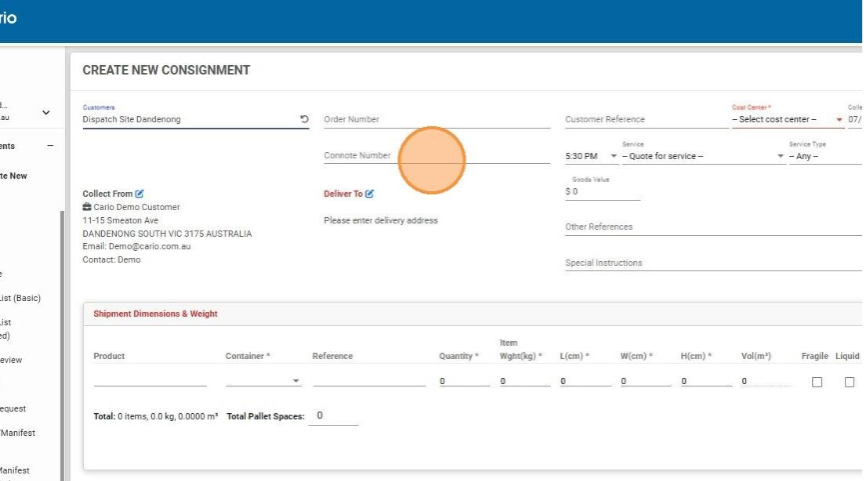The width and height of the screenshot is (864, 481).
Task: Click the Goods Value input
Action: coord(602,191)
